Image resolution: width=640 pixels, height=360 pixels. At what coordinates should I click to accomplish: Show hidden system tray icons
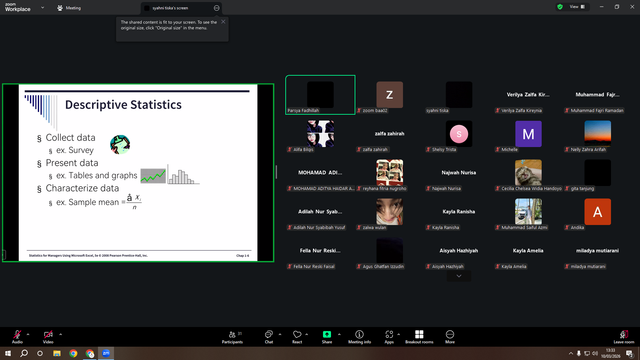pyautogui.click(x=571, y=353)
